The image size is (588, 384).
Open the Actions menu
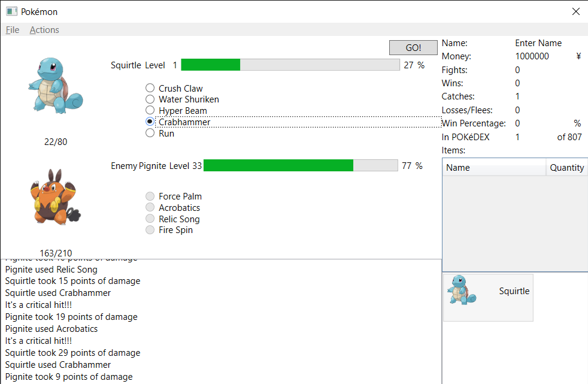click(x=44, y=29)
